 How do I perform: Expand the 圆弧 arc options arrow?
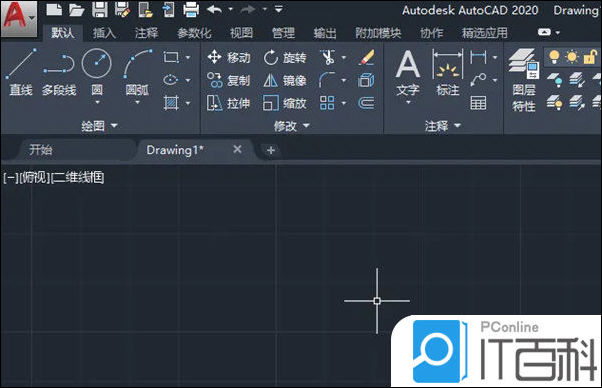[x=137, y=102]
